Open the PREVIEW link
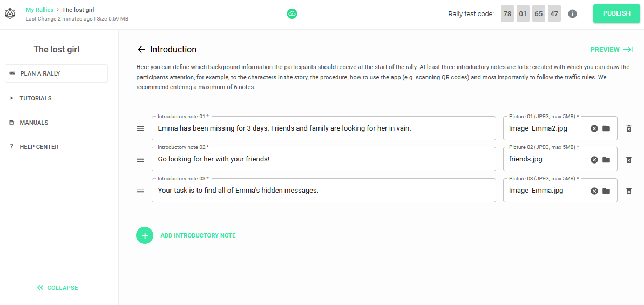644x305 pixels. click(x=605, y=50)
